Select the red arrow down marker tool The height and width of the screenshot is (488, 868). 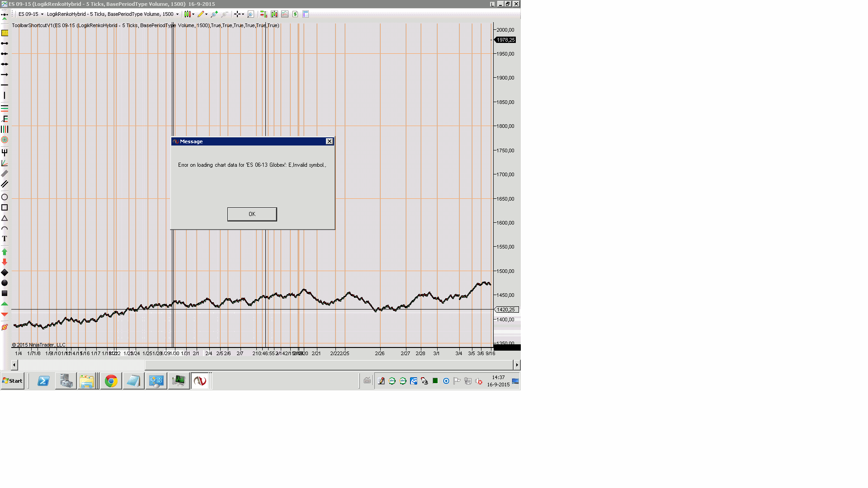pos(5,262)
